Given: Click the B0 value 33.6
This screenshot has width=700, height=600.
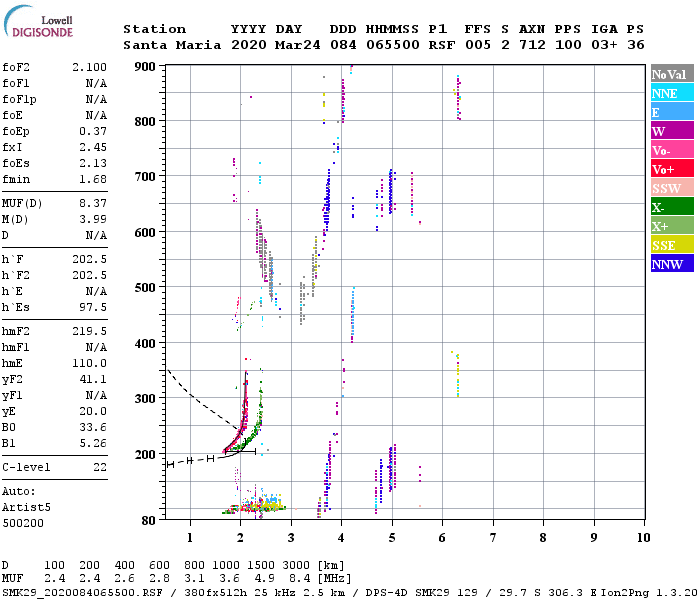Looking at the screenshot, I should [93, 427].
